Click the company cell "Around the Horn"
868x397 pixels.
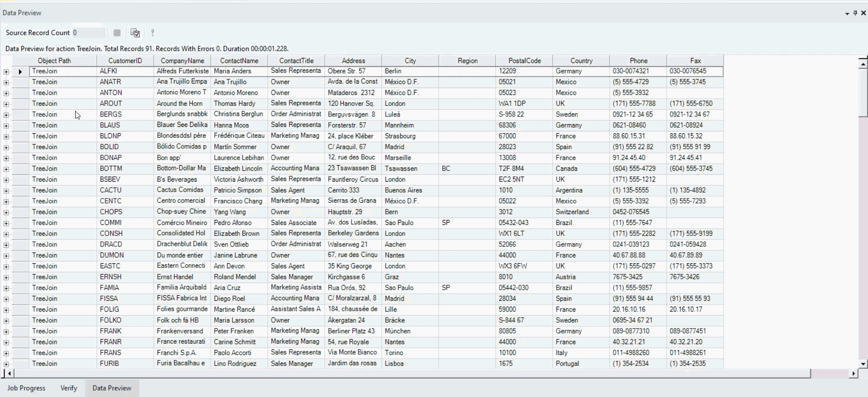pyautogui.click(x=182, y=104)
